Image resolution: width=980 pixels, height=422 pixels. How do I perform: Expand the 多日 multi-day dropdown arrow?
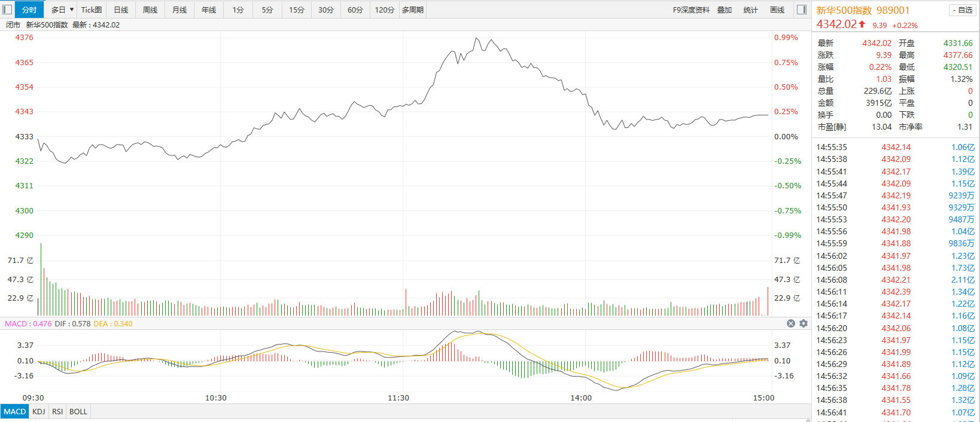(x=72, y=10)
